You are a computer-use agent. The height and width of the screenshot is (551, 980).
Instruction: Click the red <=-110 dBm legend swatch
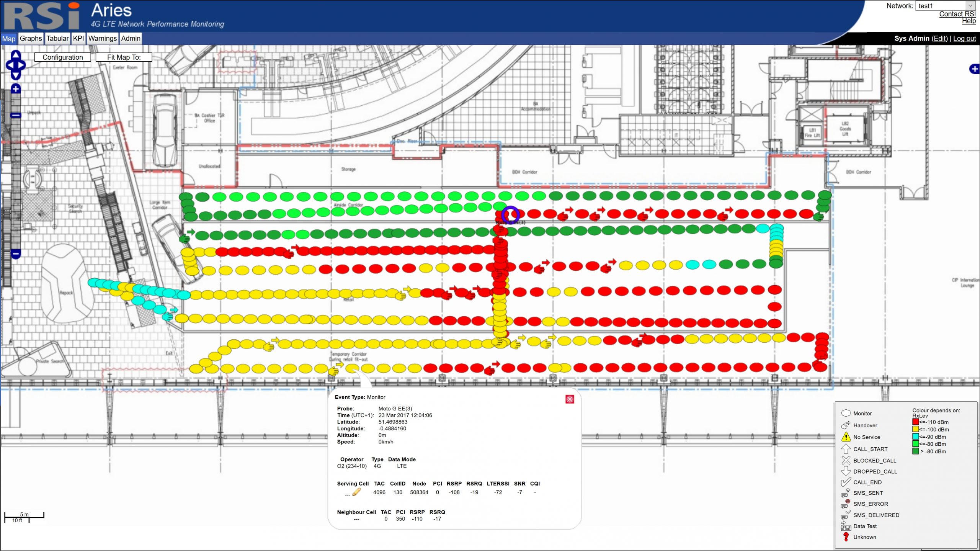click(x=915, y=422)
